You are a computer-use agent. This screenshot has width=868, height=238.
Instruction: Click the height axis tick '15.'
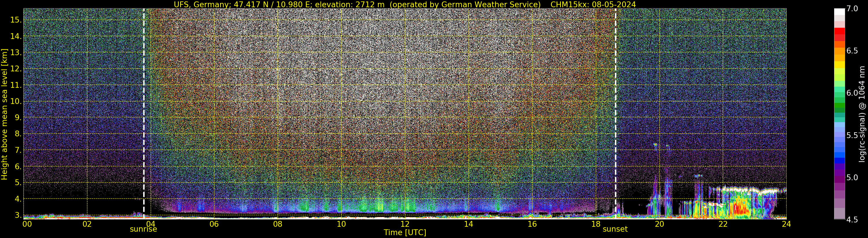coord(16,20)
